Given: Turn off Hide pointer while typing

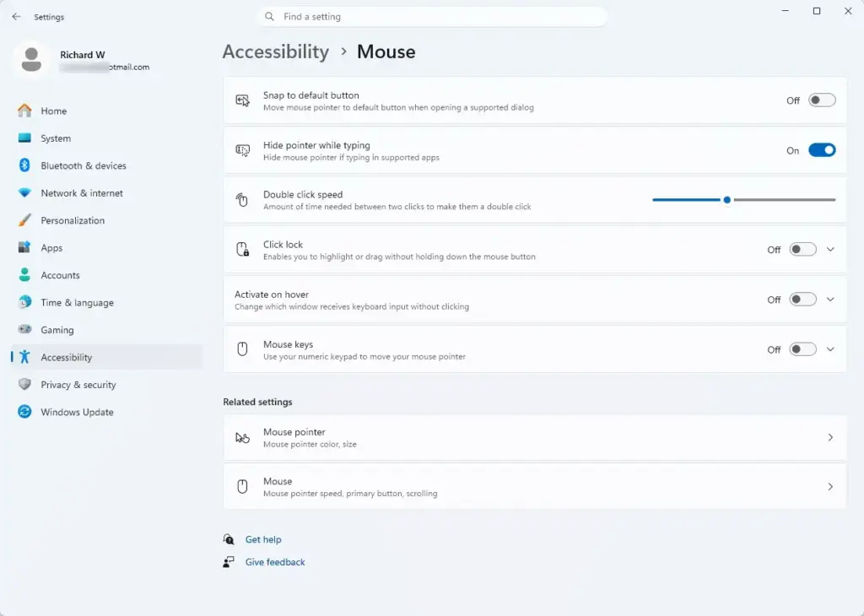Looking at the screenshot, I should (822, 150).
